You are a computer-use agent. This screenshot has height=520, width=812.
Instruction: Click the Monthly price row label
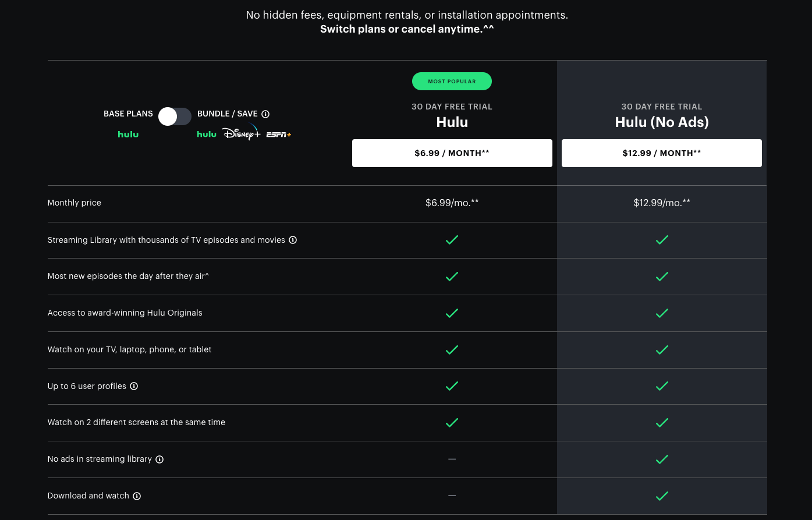[74, 203]
